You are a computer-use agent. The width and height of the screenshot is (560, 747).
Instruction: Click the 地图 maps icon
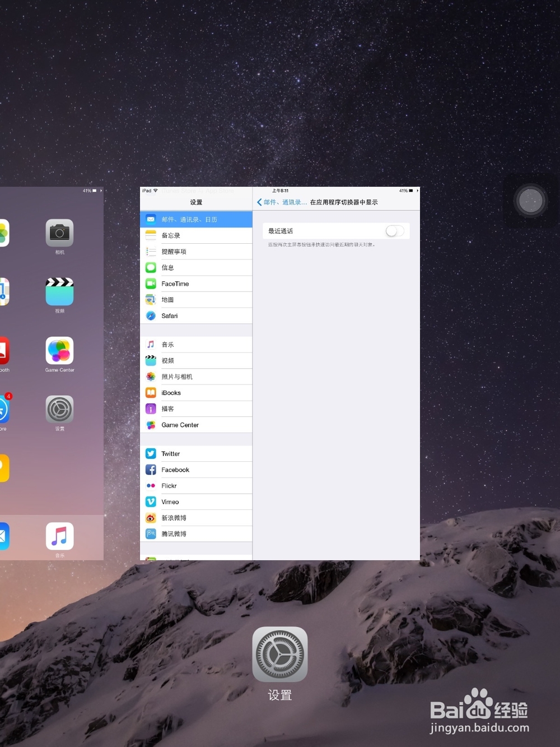tap(151, 300)
